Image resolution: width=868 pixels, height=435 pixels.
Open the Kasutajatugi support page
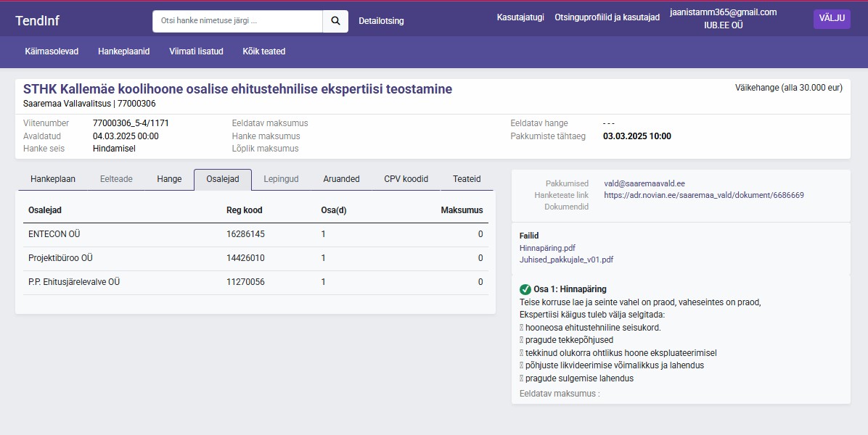[x=520, y=17]
